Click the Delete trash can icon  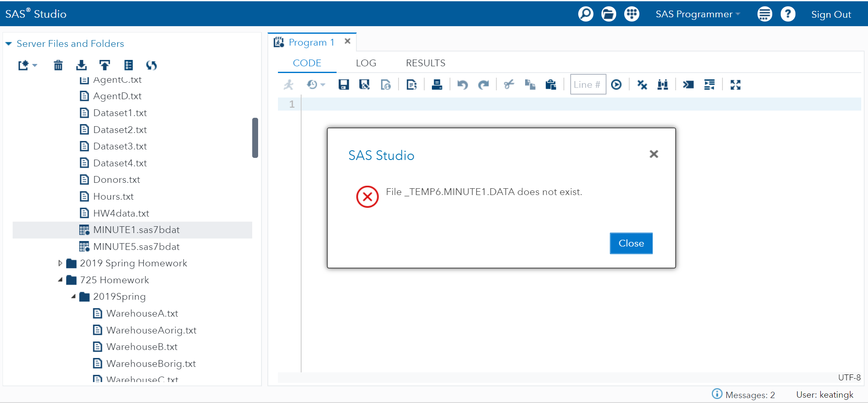click(x=58, y=65)
